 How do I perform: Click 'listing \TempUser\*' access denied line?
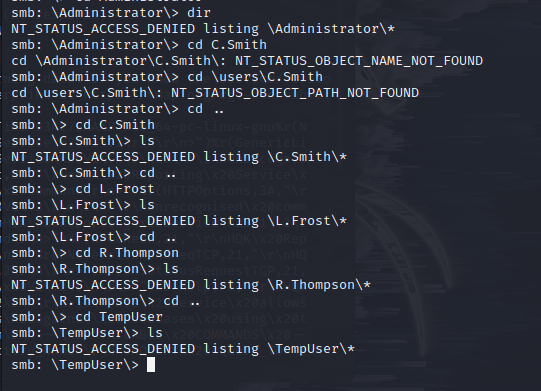[279, 349]
